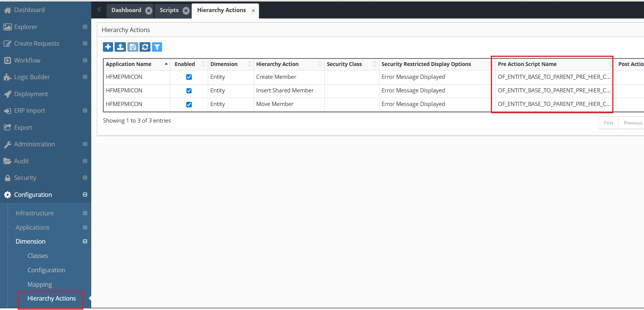Collapse the Configuration sidebar section
Screen dimensions: 644x310
click(85, 195)
